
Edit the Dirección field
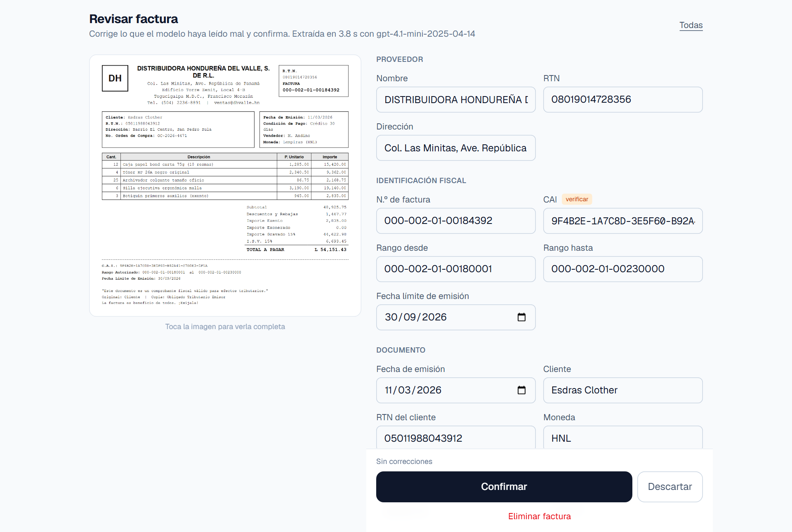coord(456,148)
